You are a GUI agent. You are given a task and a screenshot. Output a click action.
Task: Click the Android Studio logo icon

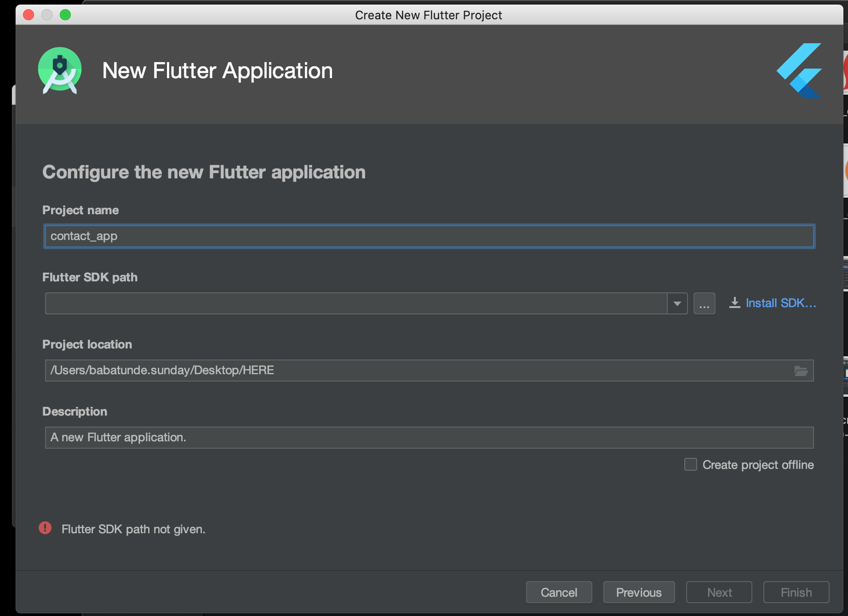60,70
